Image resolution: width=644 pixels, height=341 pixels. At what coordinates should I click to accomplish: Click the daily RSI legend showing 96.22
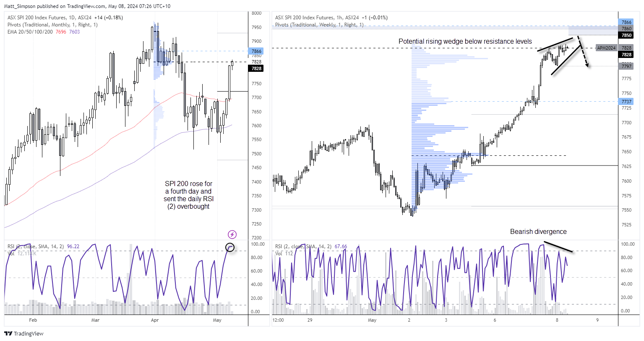(x=43, y=247)
